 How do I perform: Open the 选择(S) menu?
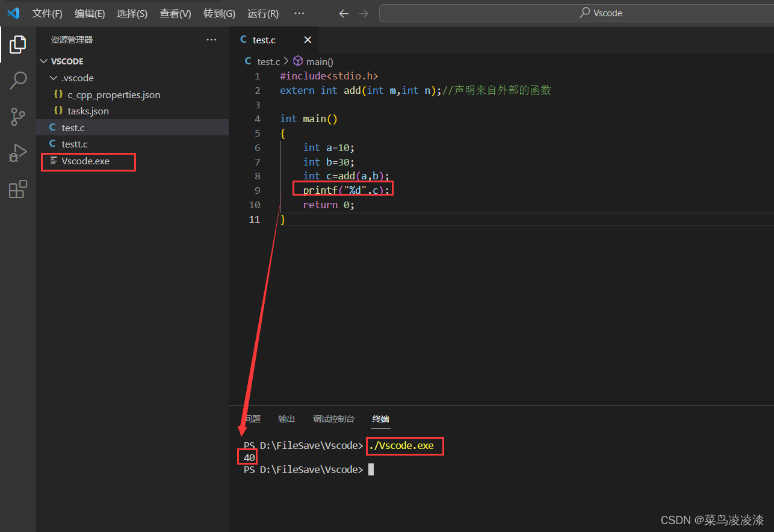132,13
